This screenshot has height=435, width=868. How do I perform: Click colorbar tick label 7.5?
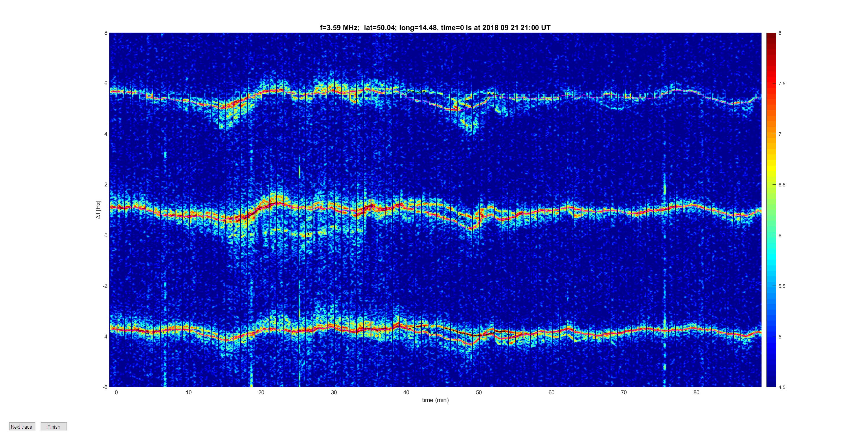point(782,84)
